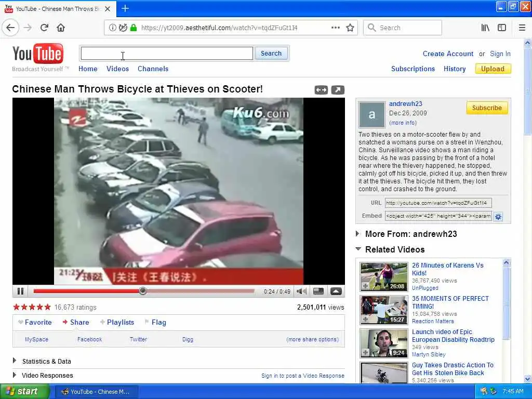This screenshot has height=399, width=532.
Task: Open the page actions three-dot menu
Action: pos(336,28)
